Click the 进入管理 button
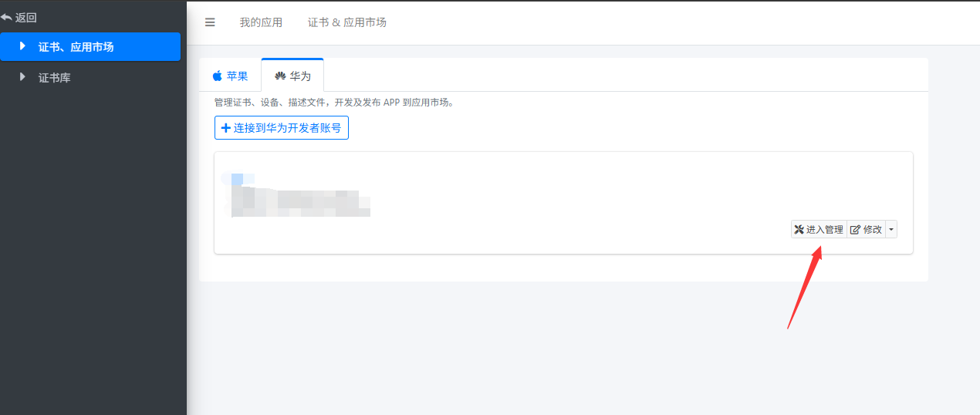The image size is (980, 415). 819,229
